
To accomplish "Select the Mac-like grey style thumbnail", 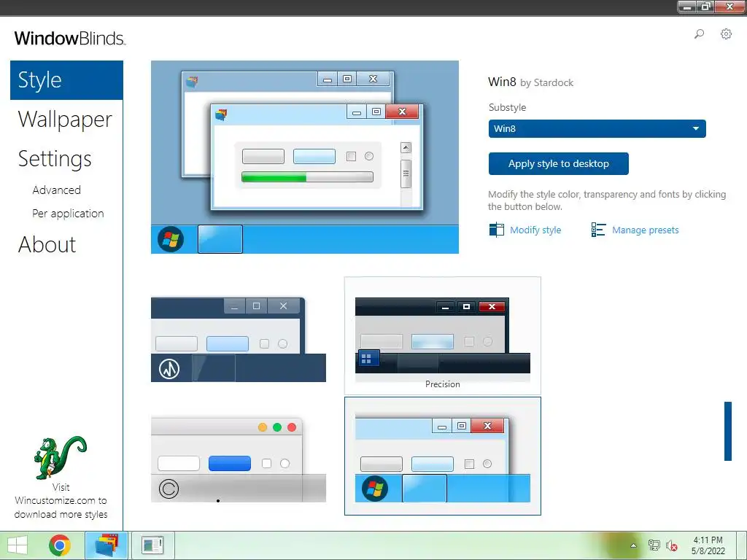I will coord(239,460).
